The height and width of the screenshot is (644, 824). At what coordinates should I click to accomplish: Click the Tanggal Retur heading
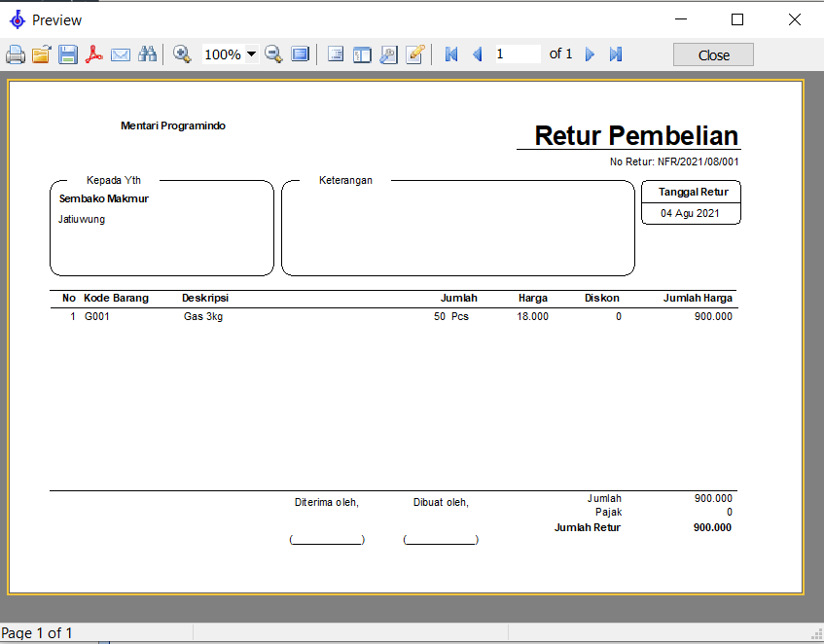pyautogui.click(x=693, y=192)
